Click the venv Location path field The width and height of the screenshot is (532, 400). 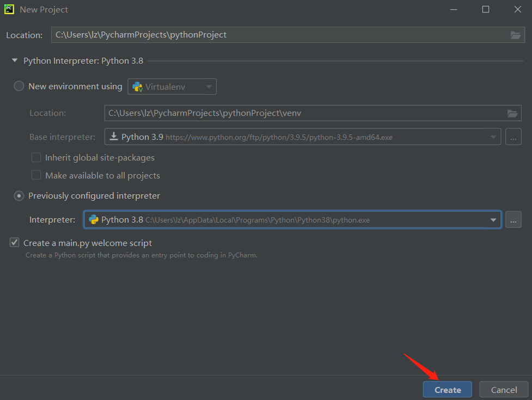pos(313,113)
